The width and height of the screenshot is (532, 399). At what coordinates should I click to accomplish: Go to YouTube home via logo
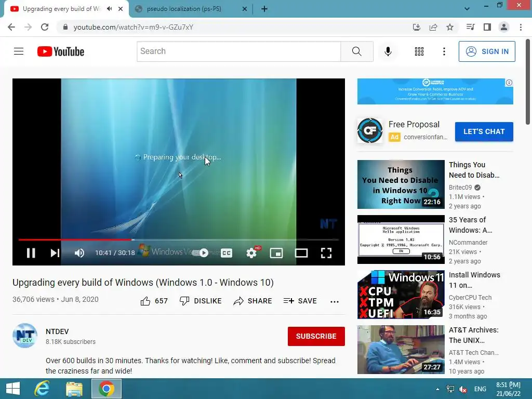pos(61,51)
